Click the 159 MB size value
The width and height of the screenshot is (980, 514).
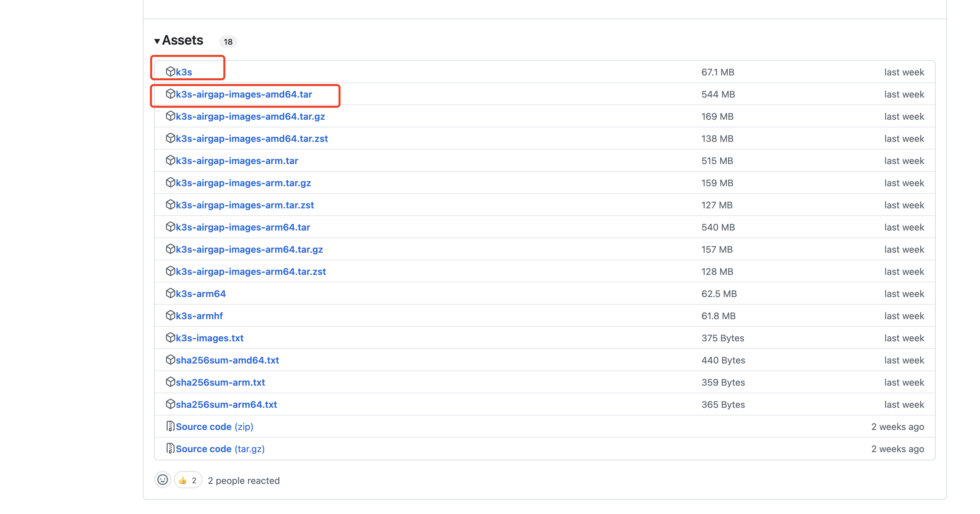(x=717, y=183)
